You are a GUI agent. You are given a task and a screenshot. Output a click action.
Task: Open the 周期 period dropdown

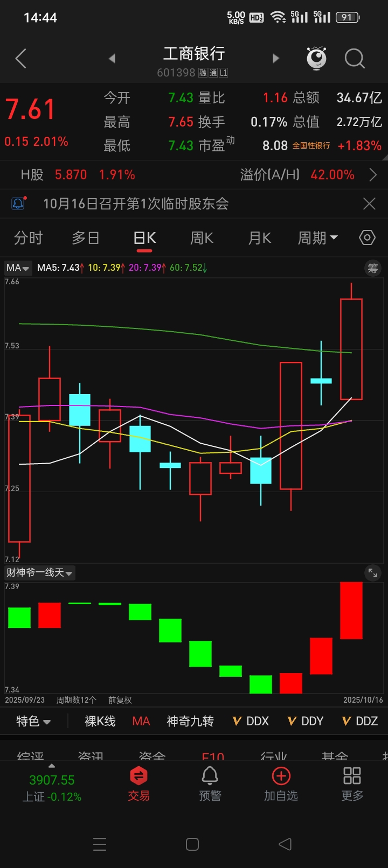[318, 237]
